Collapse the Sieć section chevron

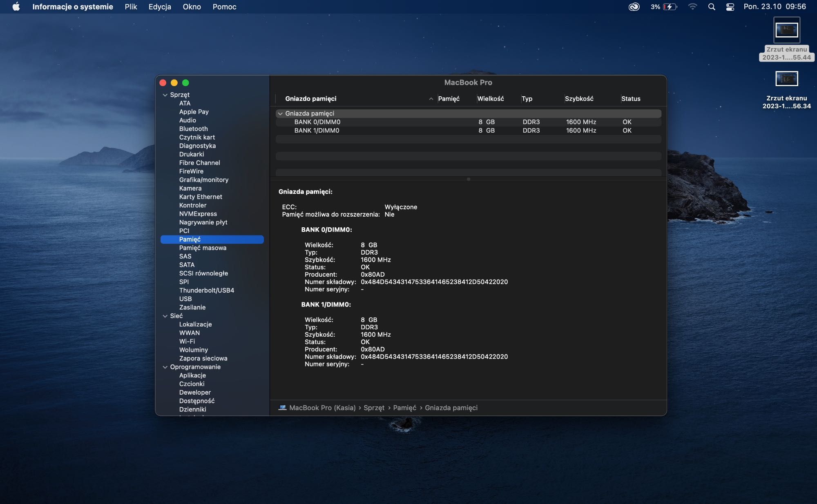(165, 316)
